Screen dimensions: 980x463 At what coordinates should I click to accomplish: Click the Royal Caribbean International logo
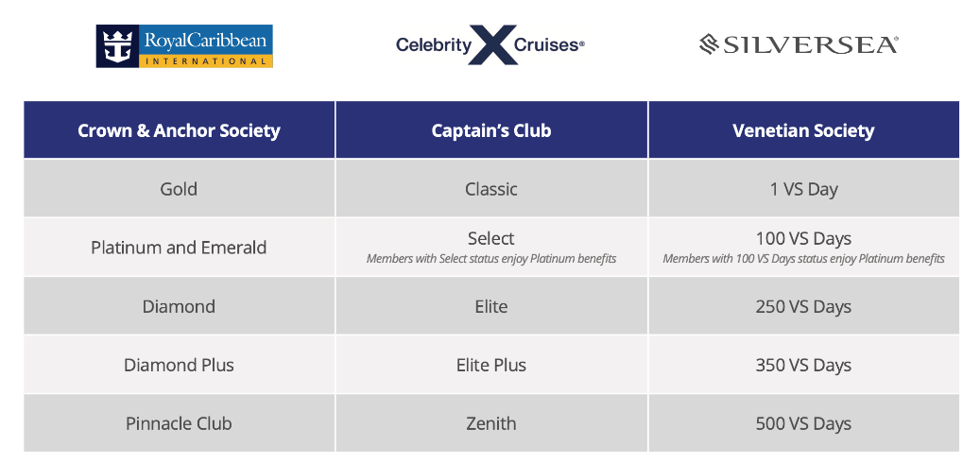click(x=184, y=46)
